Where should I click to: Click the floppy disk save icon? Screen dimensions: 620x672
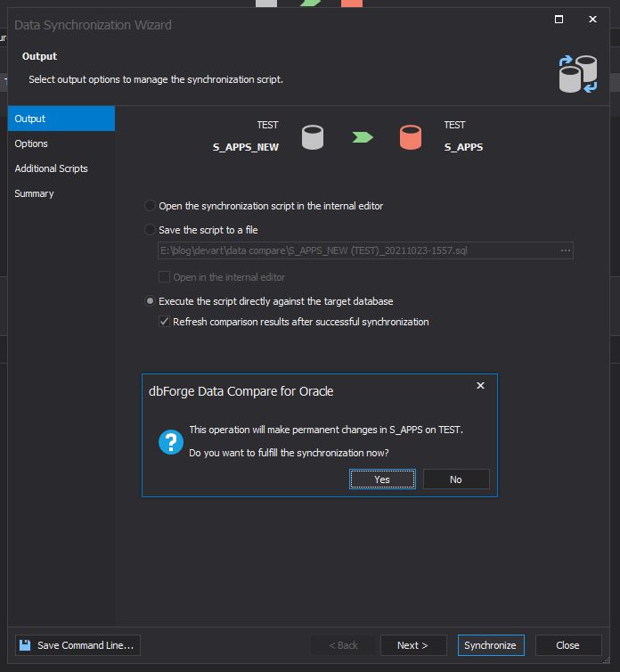(x=25, y=645)
